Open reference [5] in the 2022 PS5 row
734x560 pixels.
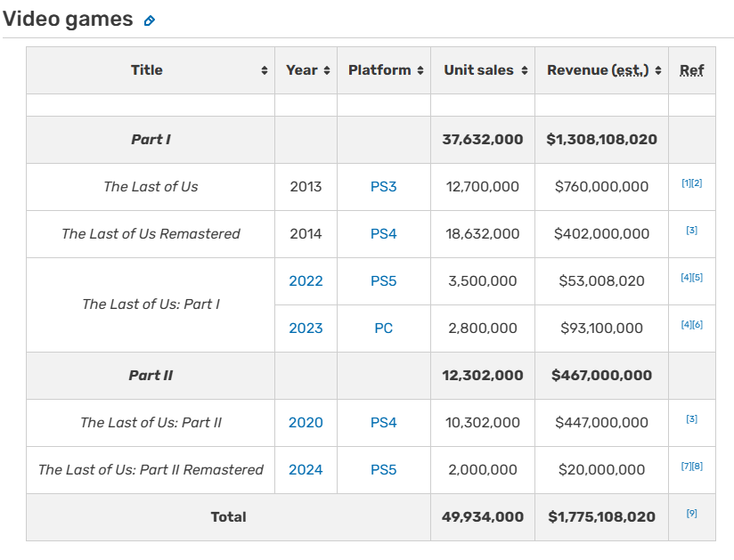coord(697,278)
